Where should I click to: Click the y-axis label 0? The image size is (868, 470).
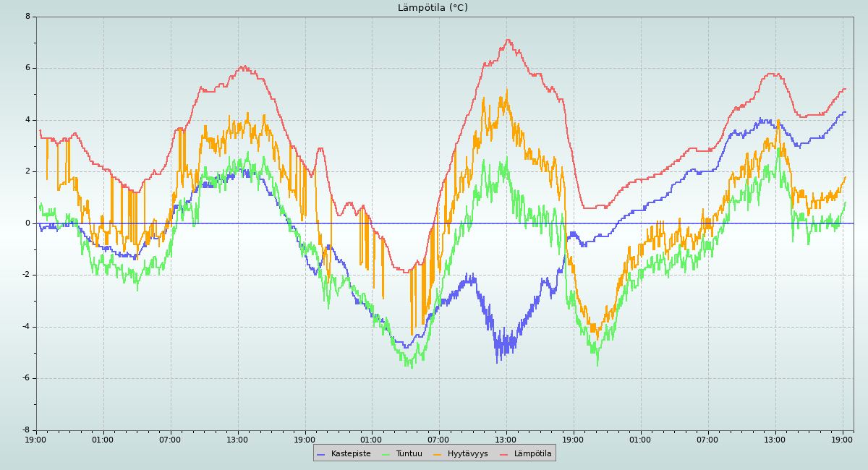click(x=27, y=223)
